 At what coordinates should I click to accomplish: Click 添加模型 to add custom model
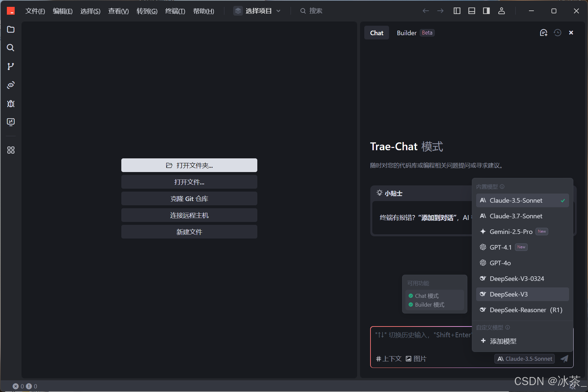coord(522,341)
